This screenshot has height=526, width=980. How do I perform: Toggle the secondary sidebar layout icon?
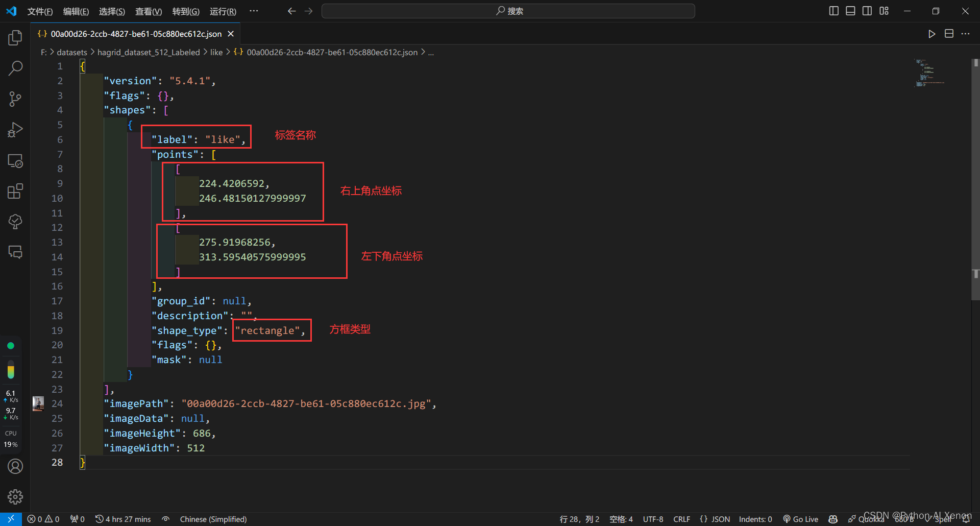867,11
